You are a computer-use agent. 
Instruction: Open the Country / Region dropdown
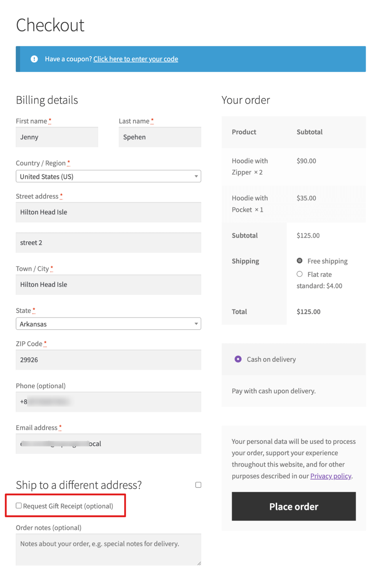click(x=108, y=176)
